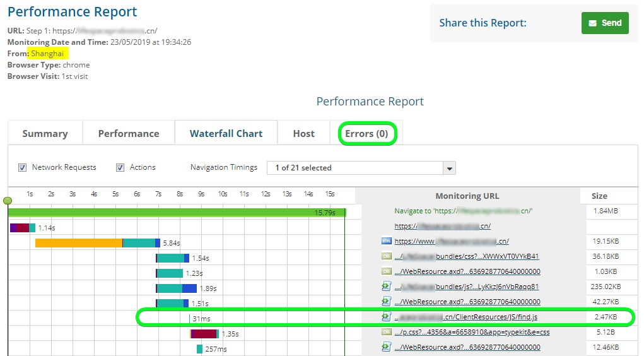Click the CSS icon next to bundles/css link
The height and width of the screenshot is (356, 644).
coord(387,256)
